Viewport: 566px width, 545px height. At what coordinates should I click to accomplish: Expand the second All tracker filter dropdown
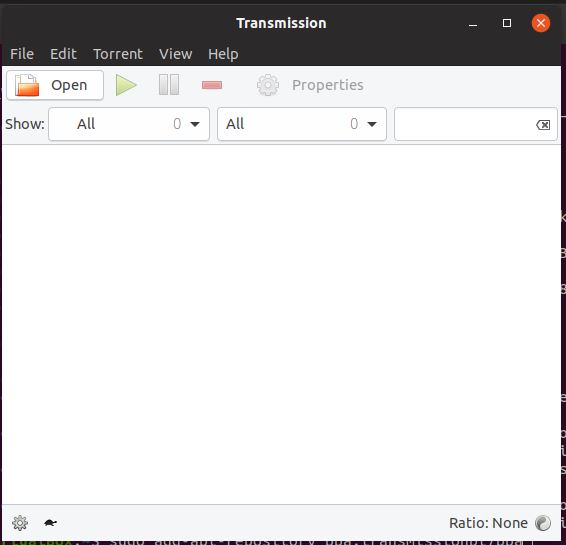(x=302, y=124)
